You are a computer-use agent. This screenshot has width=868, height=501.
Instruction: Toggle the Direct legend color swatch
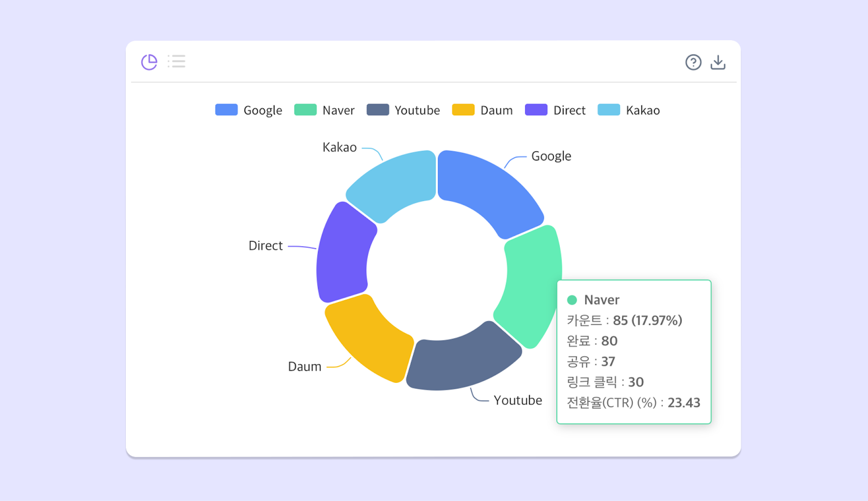coord(536,110)
